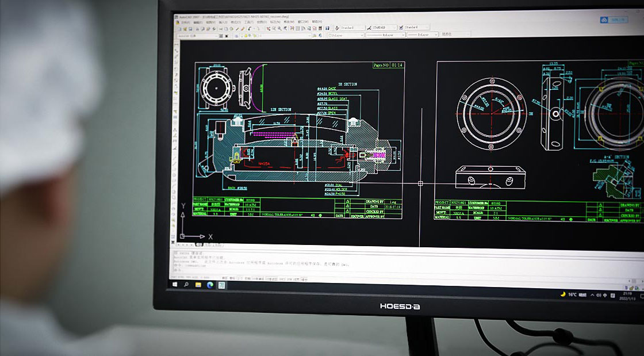This screenshot has height=356, width=644.
Task: Save the drawing with the floppy icon
Action: pyautogui.click(x=190, y=29)
